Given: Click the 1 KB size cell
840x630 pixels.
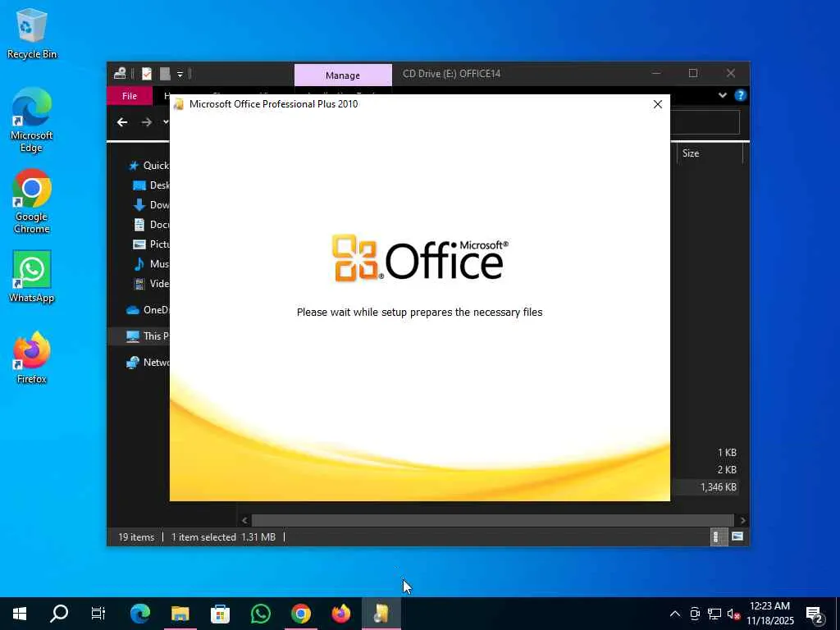Looking at the screenshot, I should [727, 453].
